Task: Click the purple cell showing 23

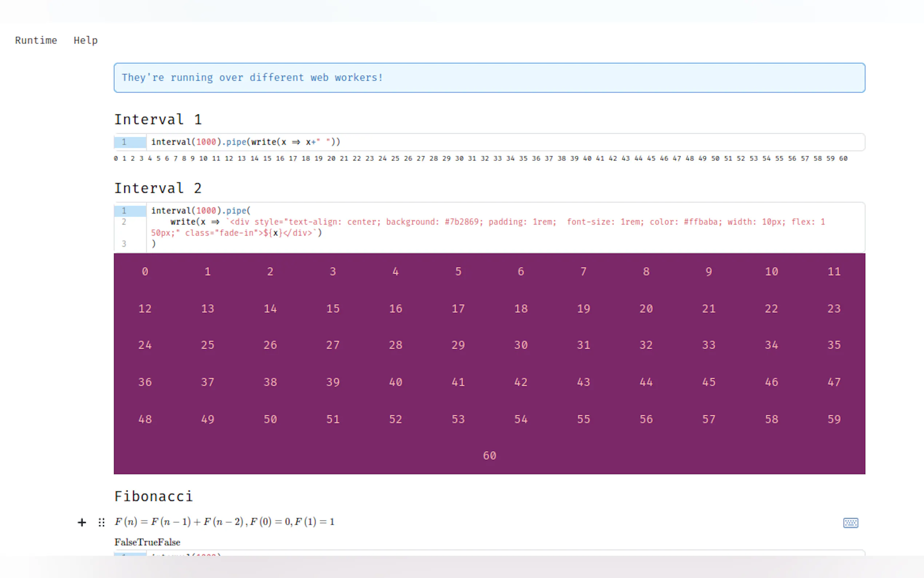Action: (834, 309)
